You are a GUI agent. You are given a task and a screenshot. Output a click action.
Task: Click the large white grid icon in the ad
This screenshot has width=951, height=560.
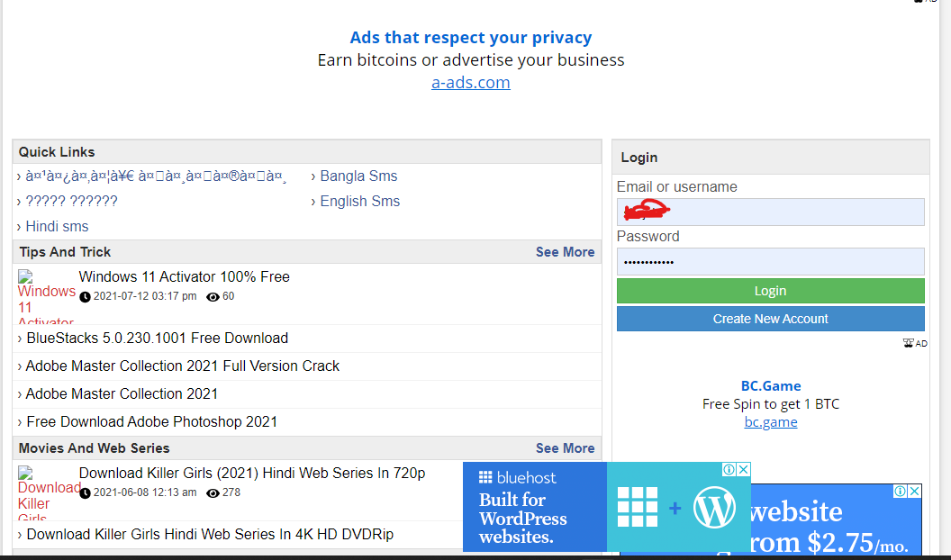[638, 508]
